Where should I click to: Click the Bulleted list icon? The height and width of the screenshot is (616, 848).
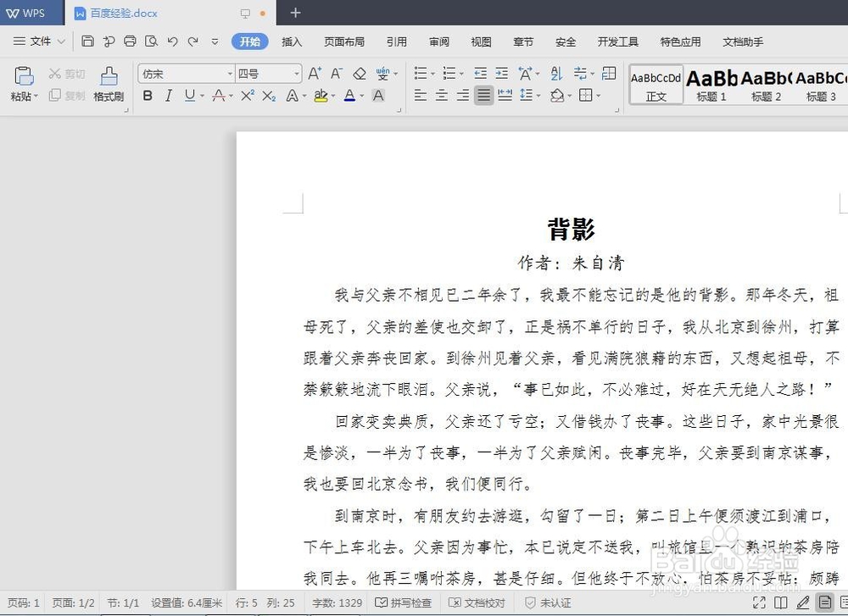click(421, 74)
